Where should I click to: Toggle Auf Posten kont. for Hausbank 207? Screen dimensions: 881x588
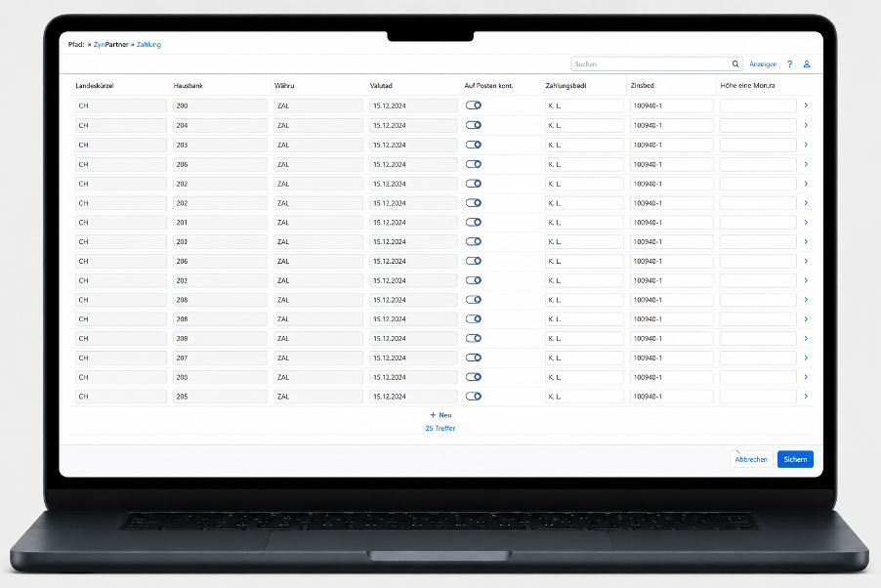point(473,357)
